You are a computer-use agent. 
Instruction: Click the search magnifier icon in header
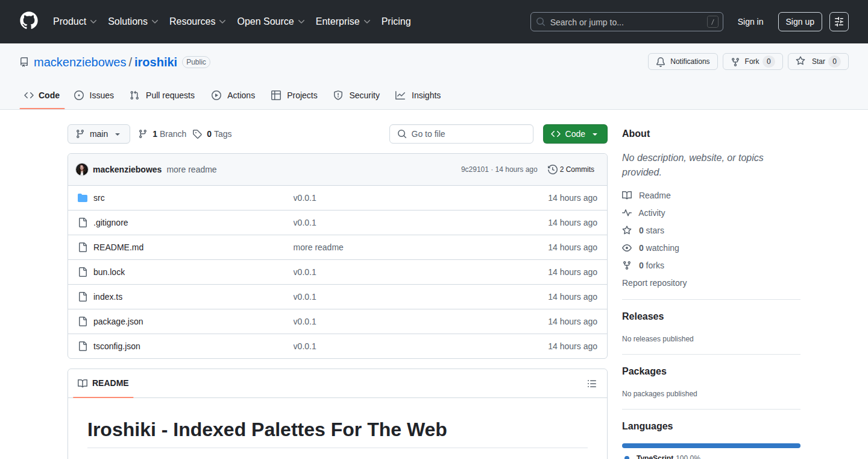pyautogui.click(x=541, y=22)
